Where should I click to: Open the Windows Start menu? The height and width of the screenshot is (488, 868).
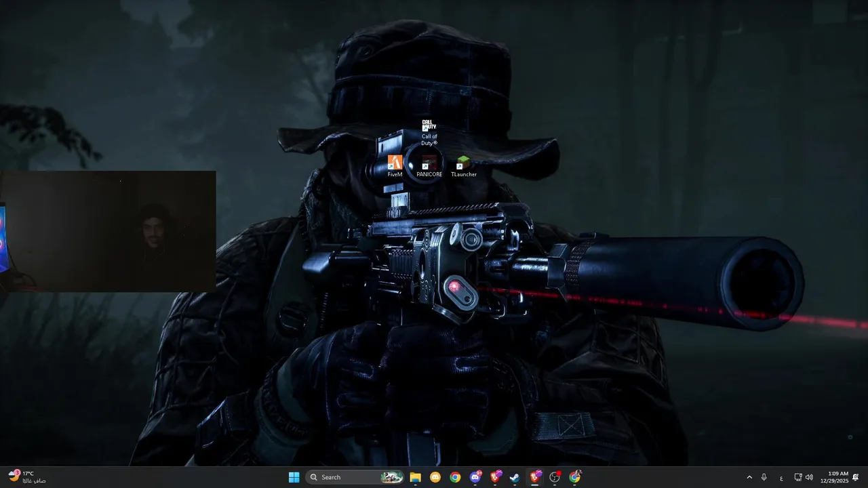pyautogui.click(x=294, y=477)
